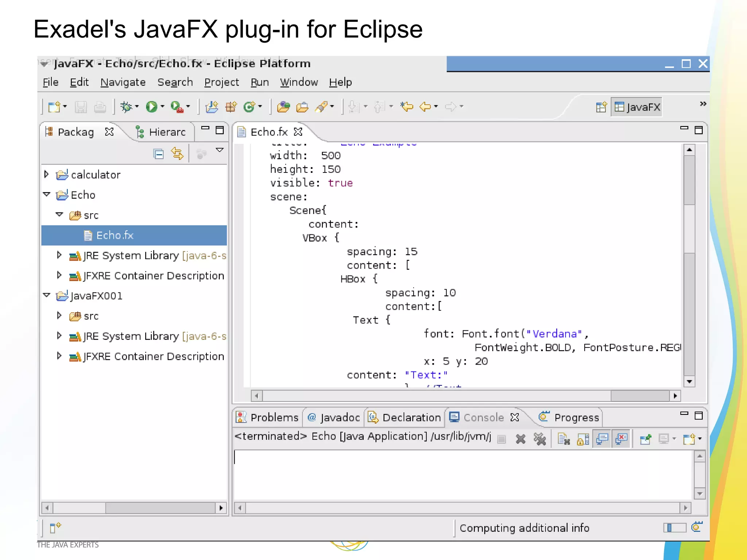The width and height of the screenshot is (747, 560).
Task: Toggle Show Console on standard output
Action: [602, 439]
